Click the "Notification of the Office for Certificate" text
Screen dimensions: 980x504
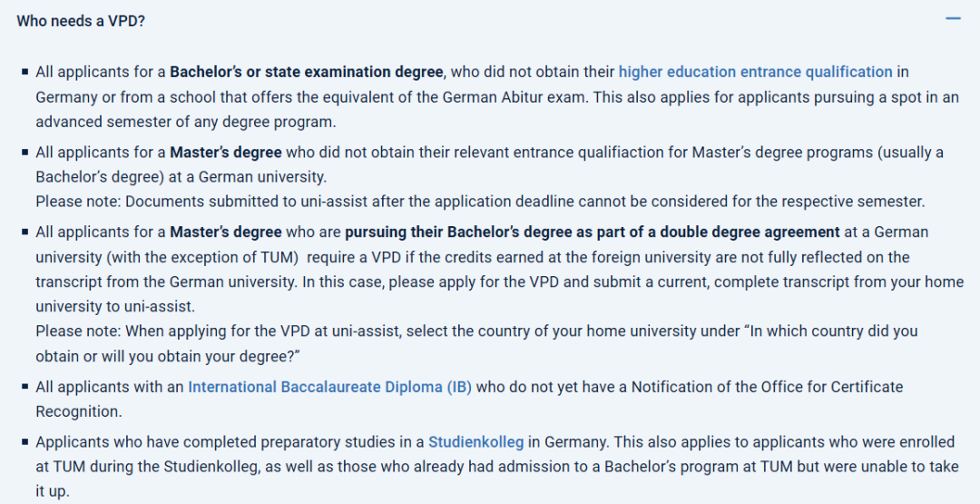[x=768, y=387]
